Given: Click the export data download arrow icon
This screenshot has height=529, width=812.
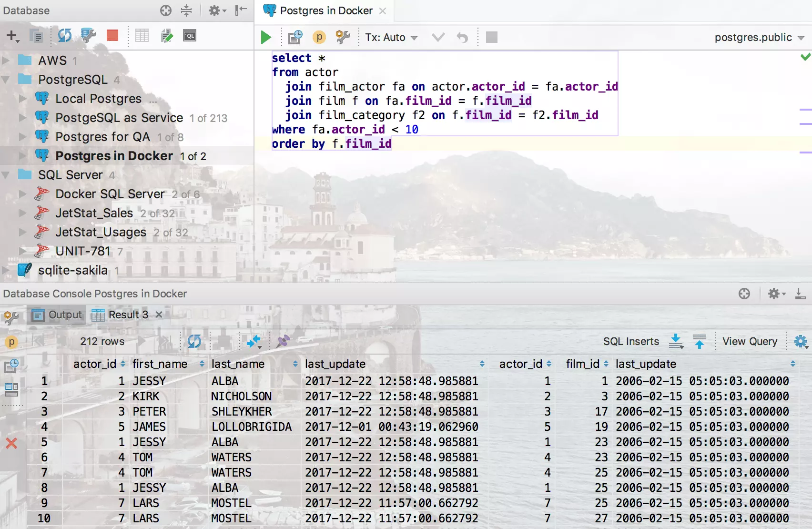Looking at the screenshot, I should [676, 341].
